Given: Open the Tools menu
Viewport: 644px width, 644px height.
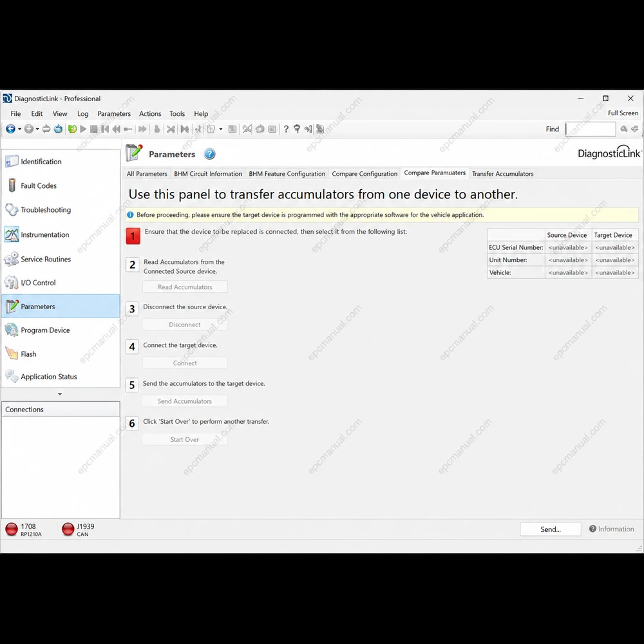Looking at the screenshot, I should (177, 114).
